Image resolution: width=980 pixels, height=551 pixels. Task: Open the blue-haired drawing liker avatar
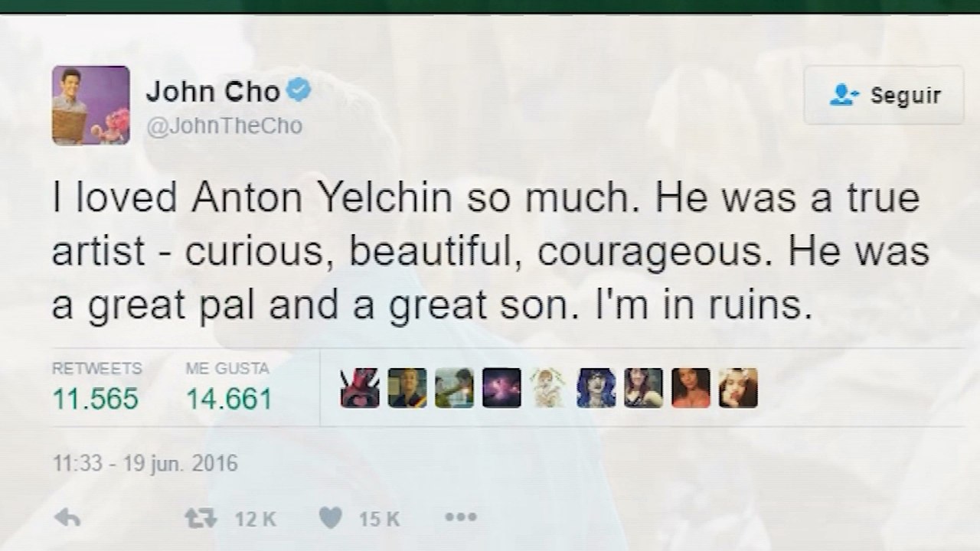coord(596,388)
